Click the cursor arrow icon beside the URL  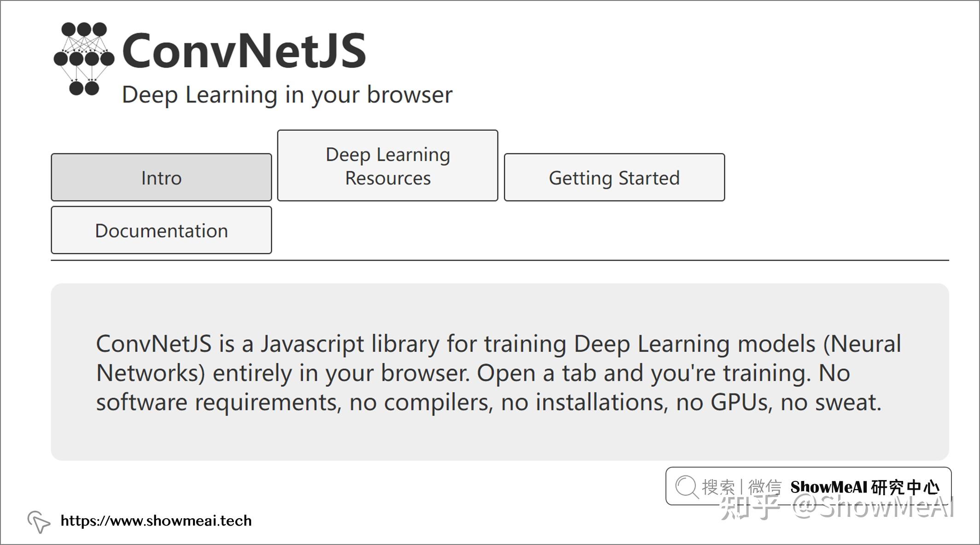coord(39,522)
